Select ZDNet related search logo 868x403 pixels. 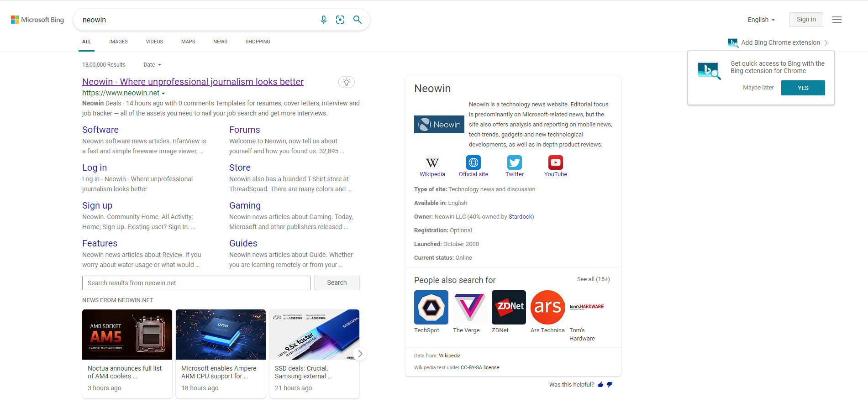click(509, 307)
